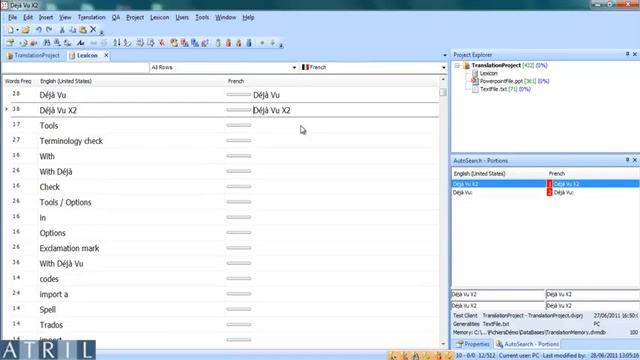This screenshot has width=640, height=360.
Task: Toggle auto-hide pin on AutoSearch panel
Action: (627, 160)
